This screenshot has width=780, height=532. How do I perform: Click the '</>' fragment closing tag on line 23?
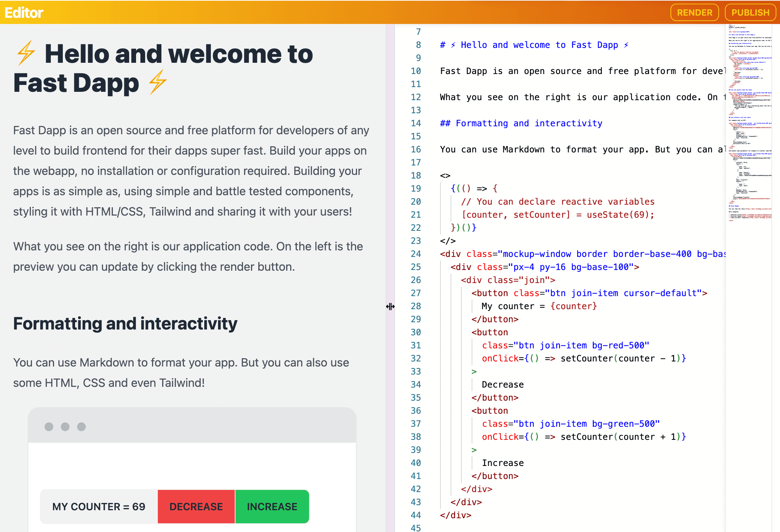(x=448, y=241)
